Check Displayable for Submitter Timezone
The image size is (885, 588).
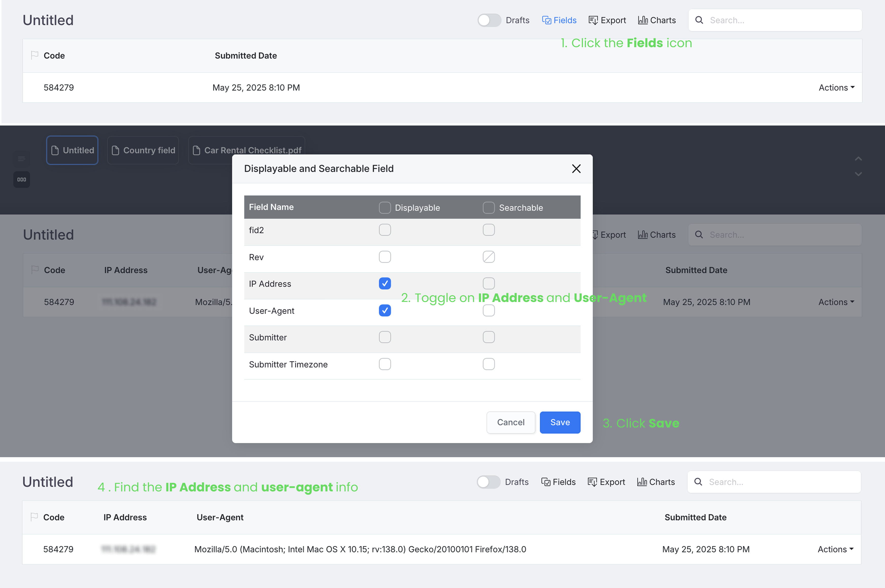pos(385,364)
